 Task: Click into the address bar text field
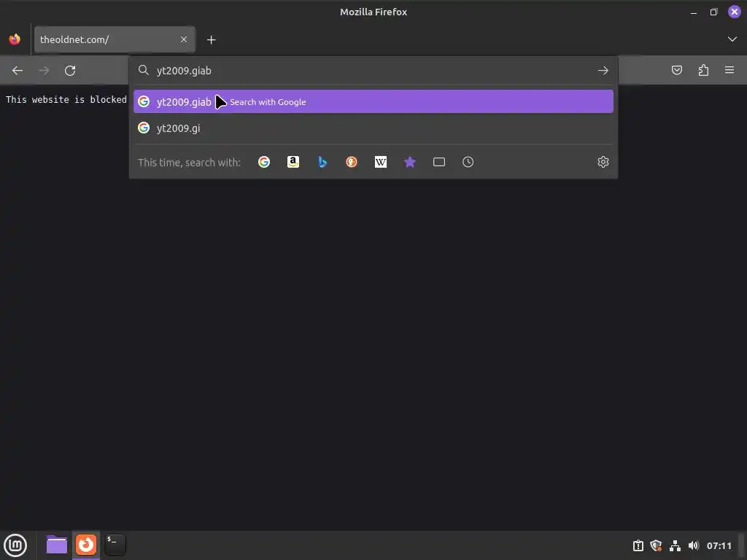(374, 71)
